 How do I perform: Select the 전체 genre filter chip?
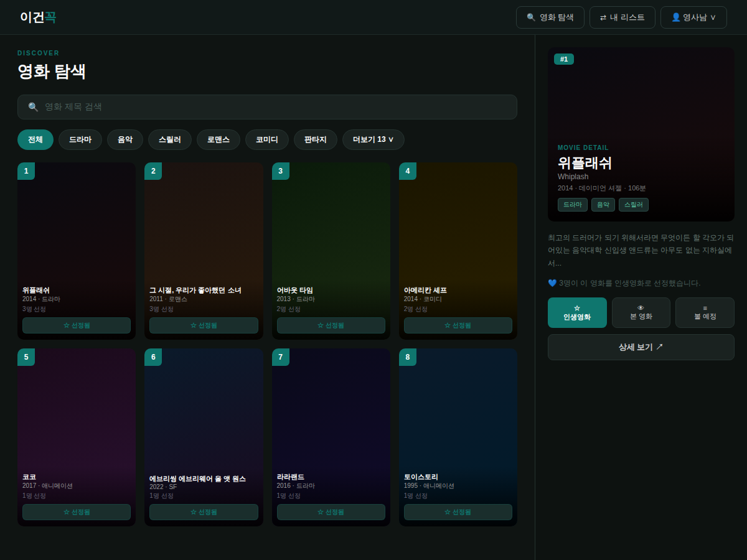tap(35, 139)
